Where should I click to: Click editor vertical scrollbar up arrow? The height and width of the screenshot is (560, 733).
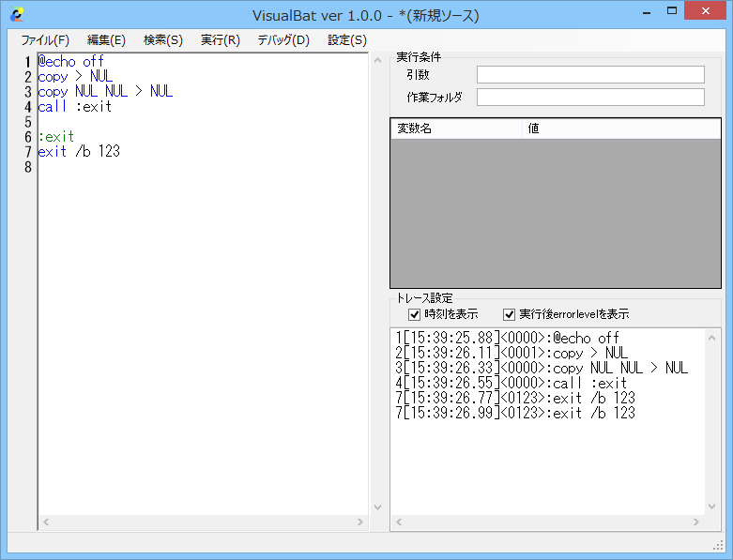pos(377,60)
